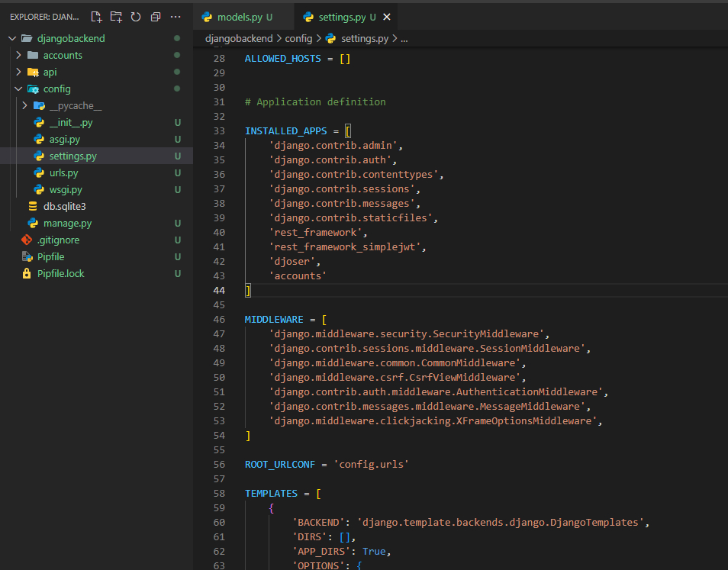Collapse the djangobackend root folder
This screenshot has width=728, height=570.
71,38
